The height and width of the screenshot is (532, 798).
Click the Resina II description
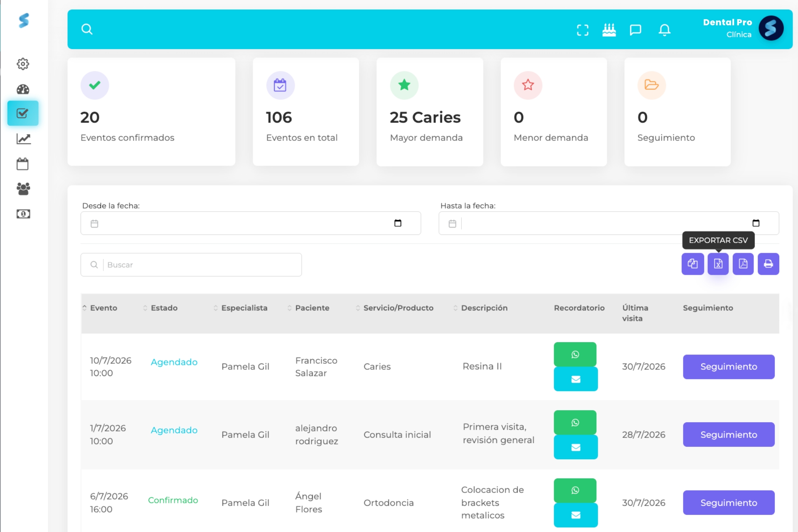point(482,366)
